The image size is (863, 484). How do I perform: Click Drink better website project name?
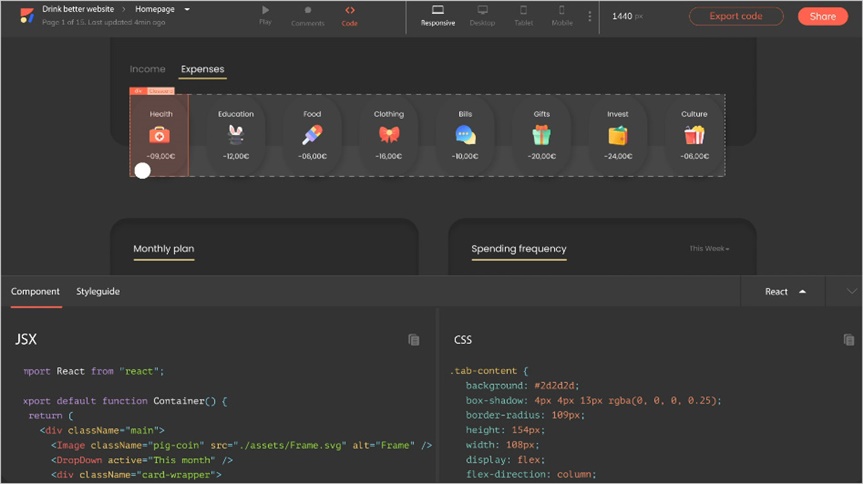pos(78,9)
